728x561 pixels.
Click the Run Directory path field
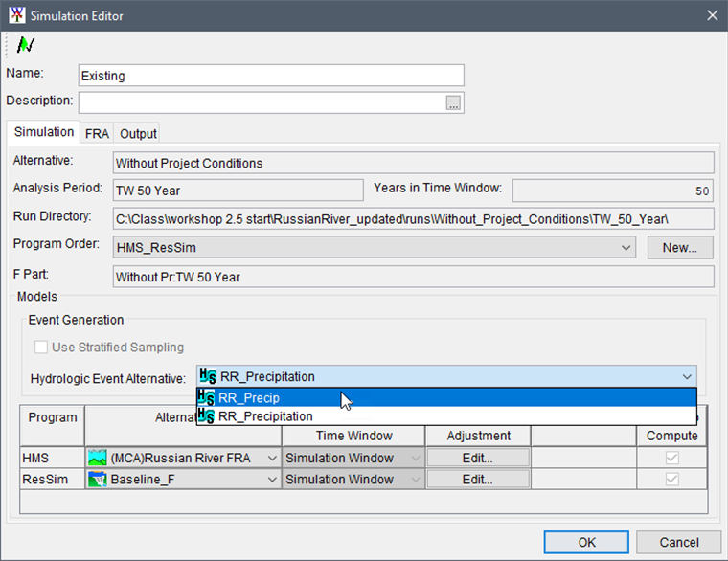pos(413,218)
